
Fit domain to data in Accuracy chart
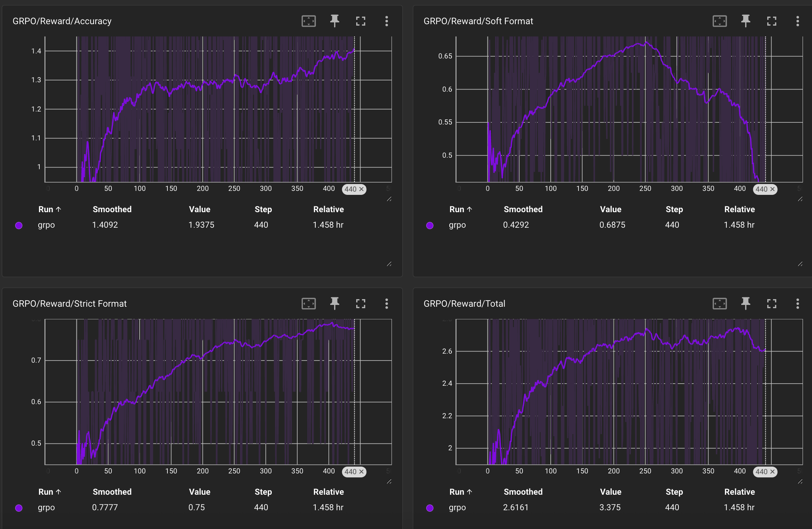point(309,21)
